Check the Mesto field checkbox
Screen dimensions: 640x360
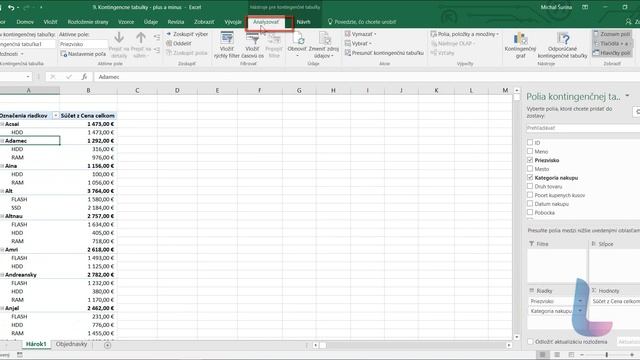coord(530,169)
